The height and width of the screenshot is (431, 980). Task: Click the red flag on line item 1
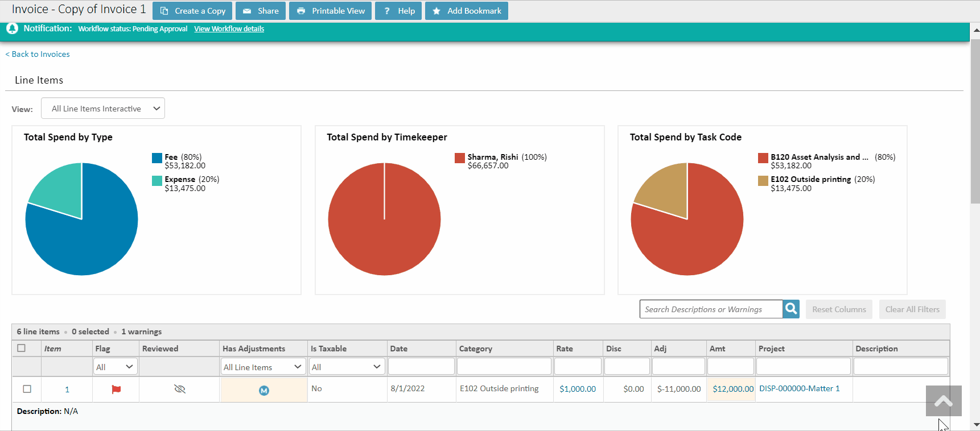116,389
